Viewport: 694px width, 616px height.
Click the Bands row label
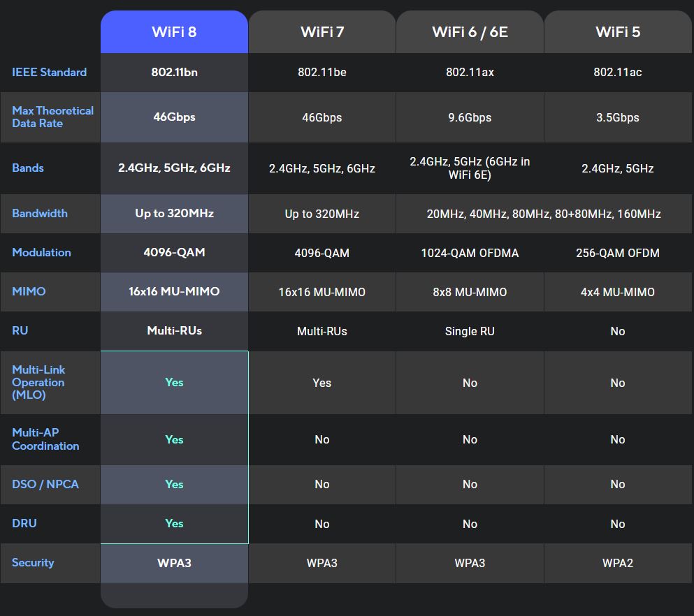pyautogui.click(x=27, y=168)
